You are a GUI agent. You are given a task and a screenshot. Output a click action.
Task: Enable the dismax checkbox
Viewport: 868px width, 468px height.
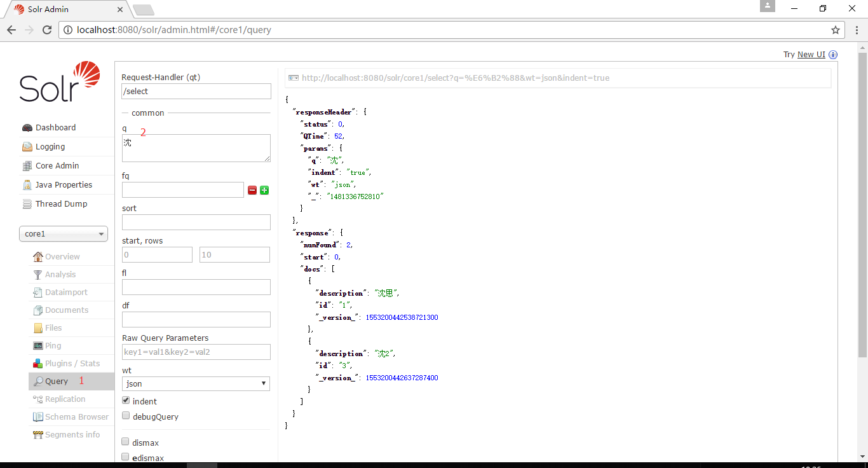coord(126,442)
